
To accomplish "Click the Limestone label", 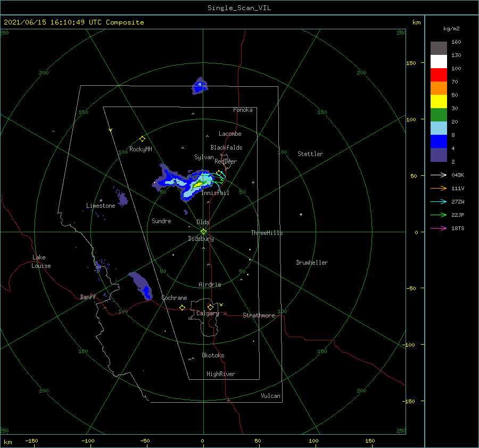I will coord(101,206).
